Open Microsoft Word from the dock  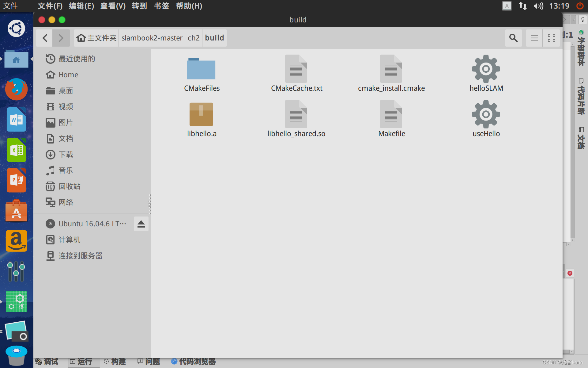pos(16,120)
